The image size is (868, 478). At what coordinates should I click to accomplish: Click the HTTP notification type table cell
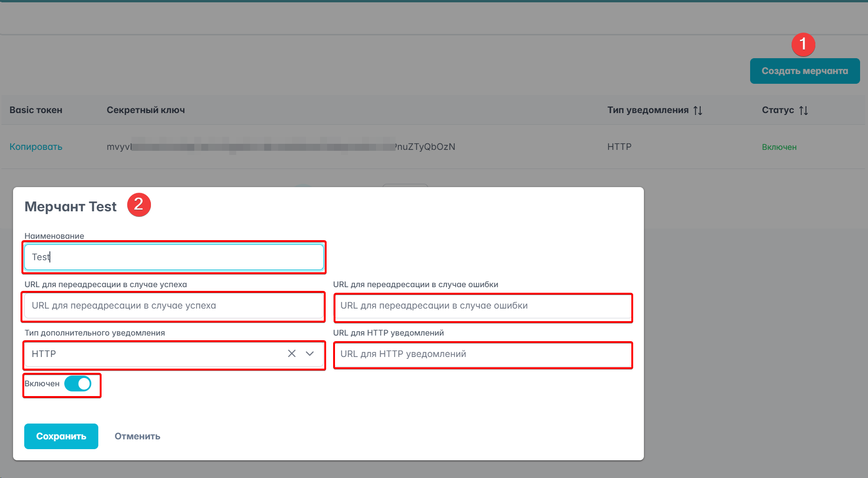point(619,147)
